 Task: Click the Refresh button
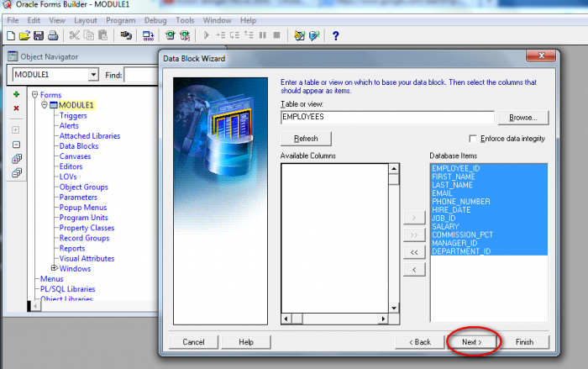[x=306, y=139]
